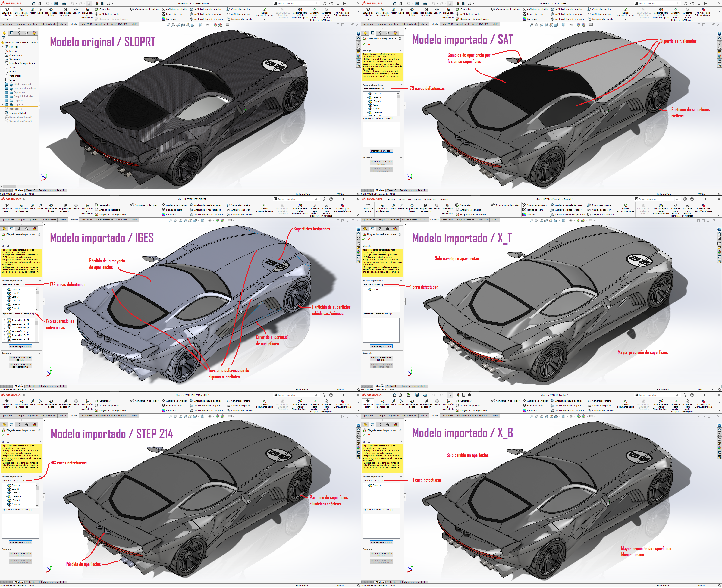Expand the Sólidos Importados folder in the SLDPRT tree
The image size is (722, 588).
2,84
